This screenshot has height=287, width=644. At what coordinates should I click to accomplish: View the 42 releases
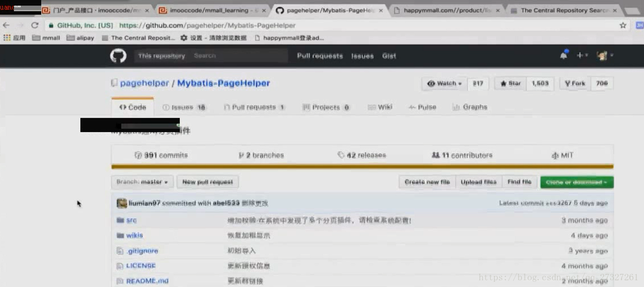pyautogui.click(x=362, y=155)
